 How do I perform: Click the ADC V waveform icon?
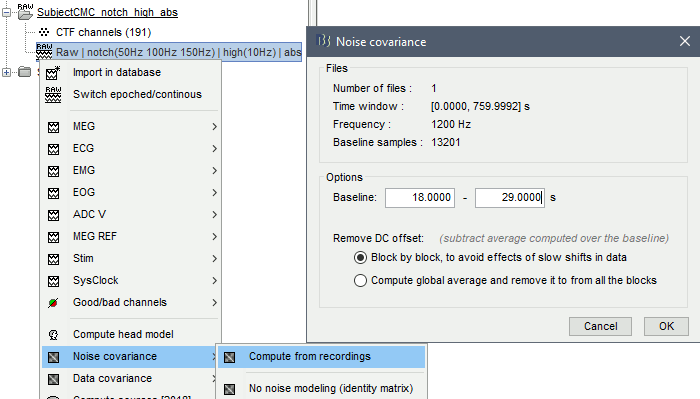click(x=54, y=215)
